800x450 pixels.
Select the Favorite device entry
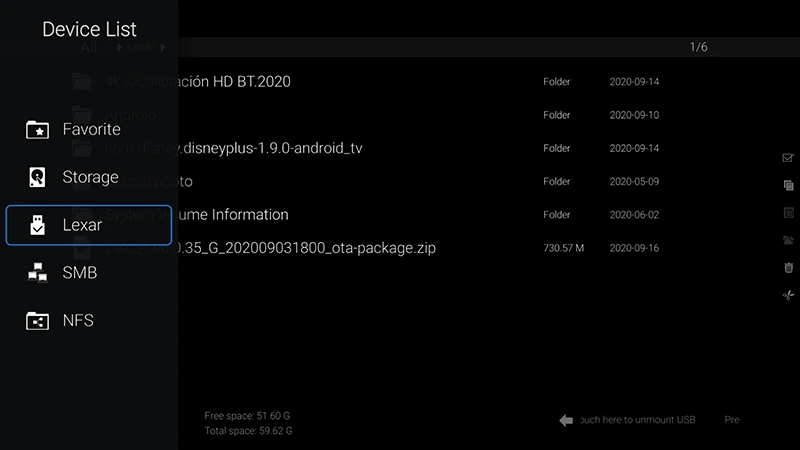pos(89,130)
